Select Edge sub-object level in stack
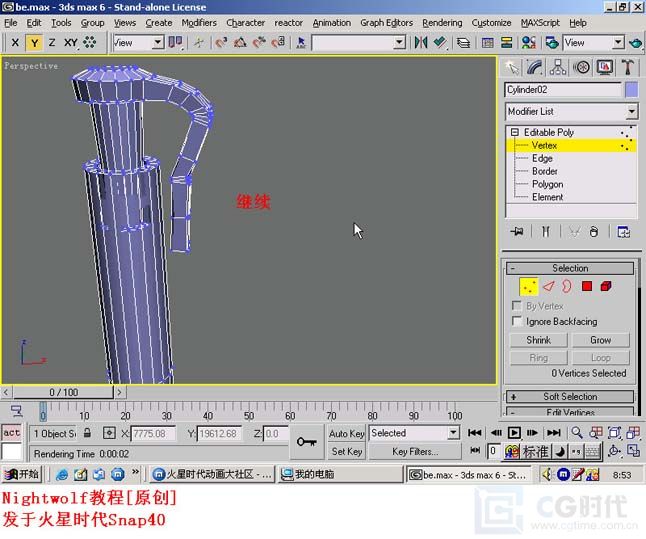Screen dimensions: 646x539 click(x=542, y=158)
